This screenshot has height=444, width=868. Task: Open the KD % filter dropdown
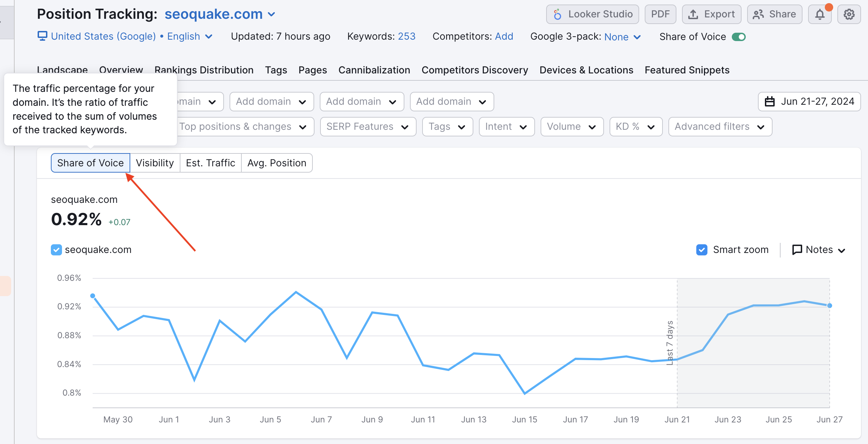pos(636,127)
